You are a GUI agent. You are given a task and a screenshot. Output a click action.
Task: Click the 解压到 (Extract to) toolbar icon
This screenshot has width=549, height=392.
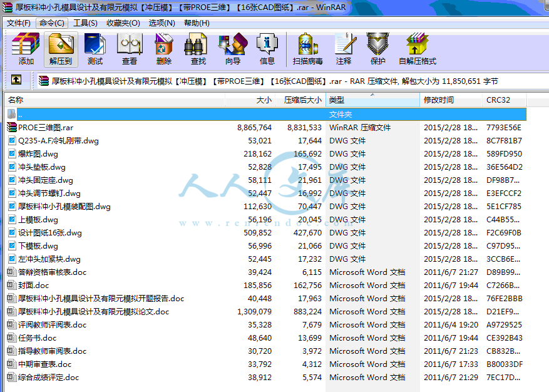pyautogui.click(x=61, y=49)
